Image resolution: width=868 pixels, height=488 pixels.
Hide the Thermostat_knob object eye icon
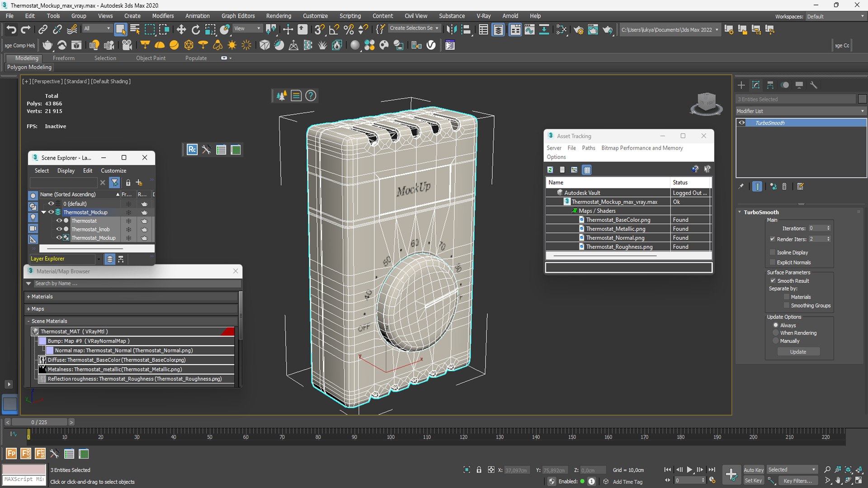click(x=59, y=229)
